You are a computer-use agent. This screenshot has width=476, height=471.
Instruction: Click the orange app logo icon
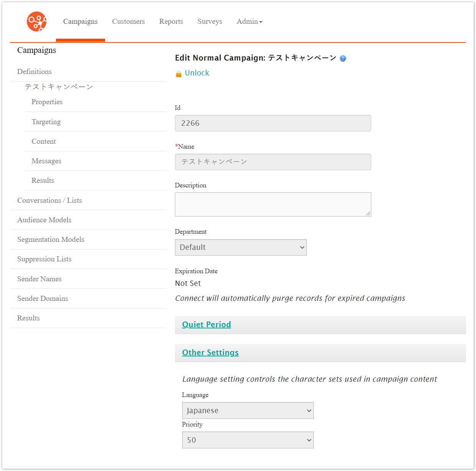36,21
